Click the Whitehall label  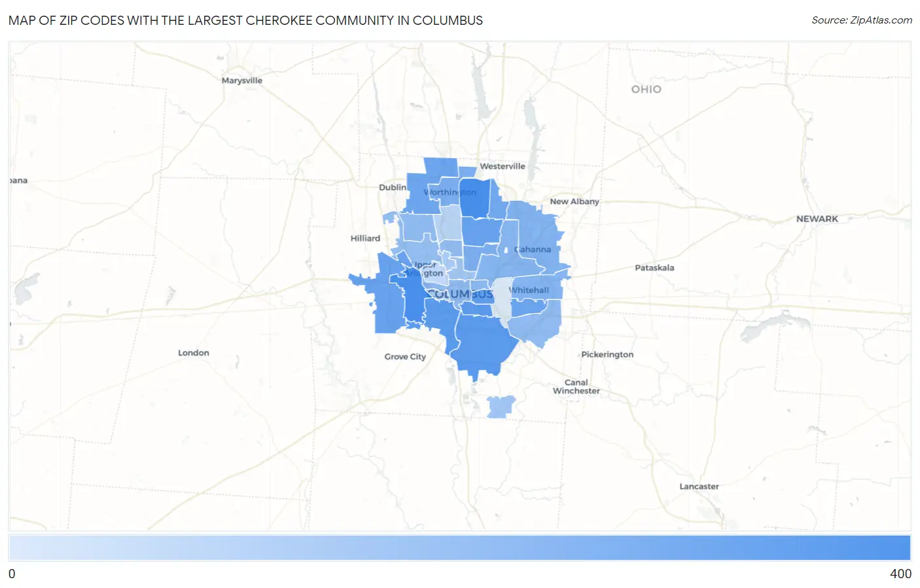click(529, 290)
